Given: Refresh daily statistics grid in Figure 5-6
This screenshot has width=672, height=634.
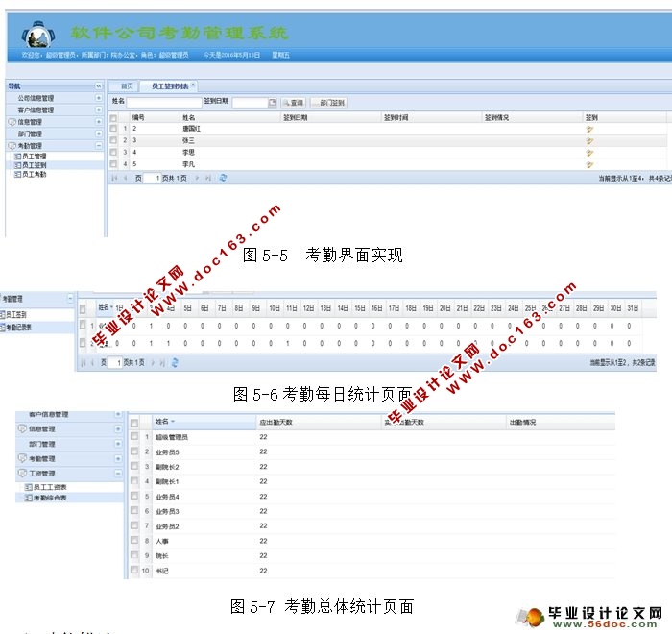Looking at the screenshot, I should click(175, 363).
